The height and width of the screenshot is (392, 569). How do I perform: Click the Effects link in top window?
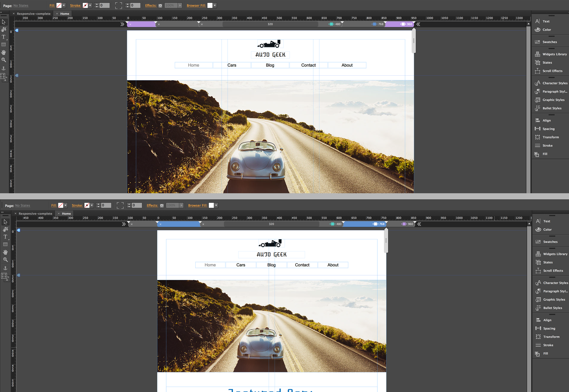[151, 6]
